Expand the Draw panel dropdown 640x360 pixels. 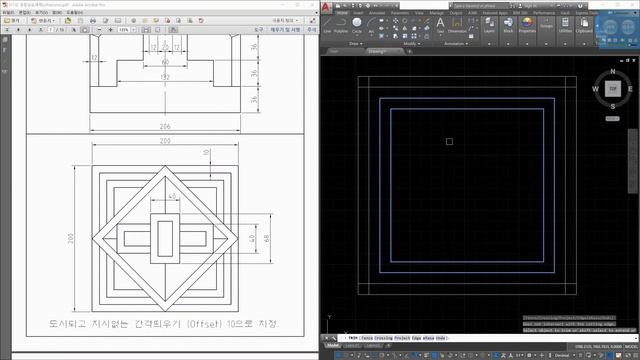[x=356, y=44]
